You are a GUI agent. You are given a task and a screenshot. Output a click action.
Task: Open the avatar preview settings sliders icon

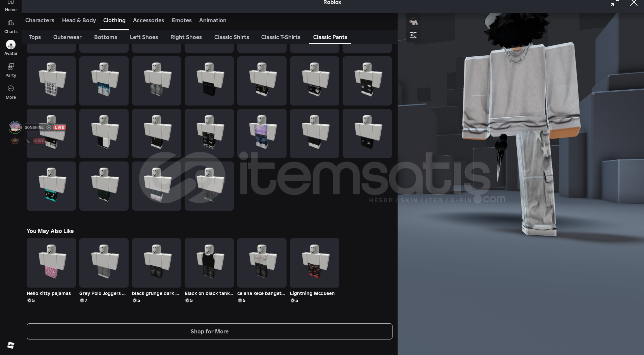click(413, 35)
